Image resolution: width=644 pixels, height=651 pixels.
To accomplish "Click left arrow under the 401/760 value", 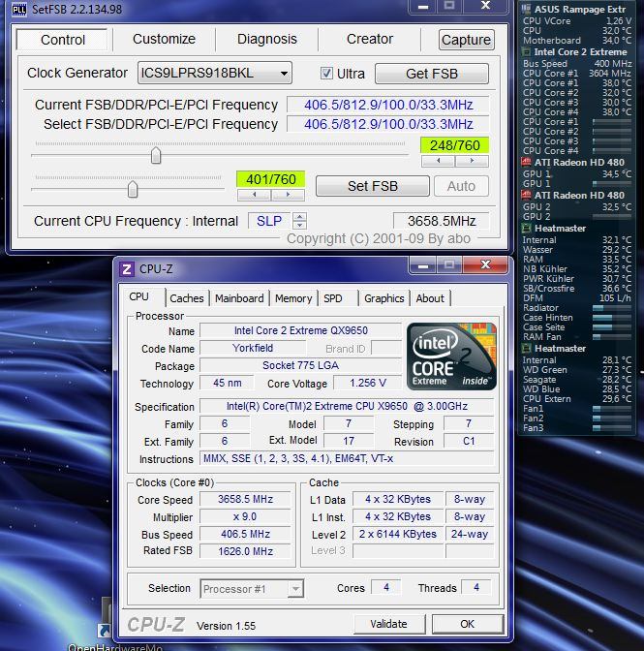I will (254, 195).
